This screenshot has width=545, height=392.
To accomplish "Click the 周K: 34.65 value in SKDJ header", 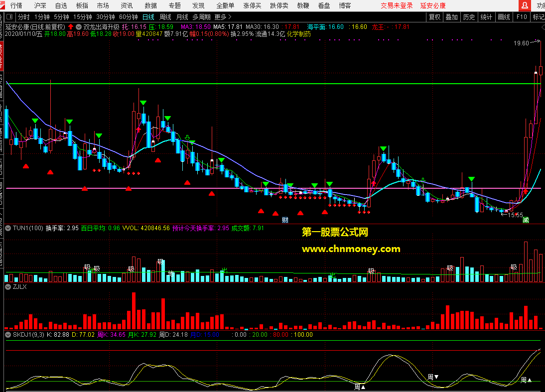I will pos(111,335).
